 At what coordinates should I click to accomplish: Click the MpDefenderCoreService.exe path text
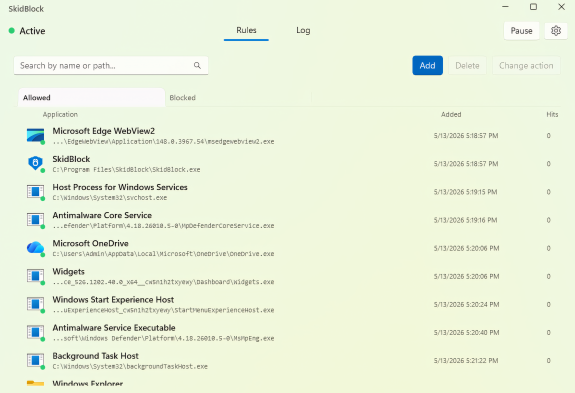coord(163,226)
